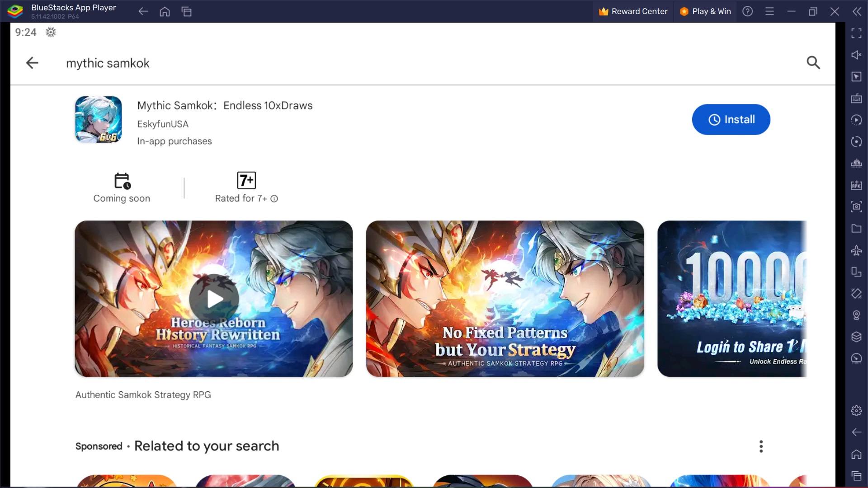Open Mythic Samkok app icon
Image resolution: width=868 pixels, height=488 pixels.
pyautogui.click(x=99, y=120)
